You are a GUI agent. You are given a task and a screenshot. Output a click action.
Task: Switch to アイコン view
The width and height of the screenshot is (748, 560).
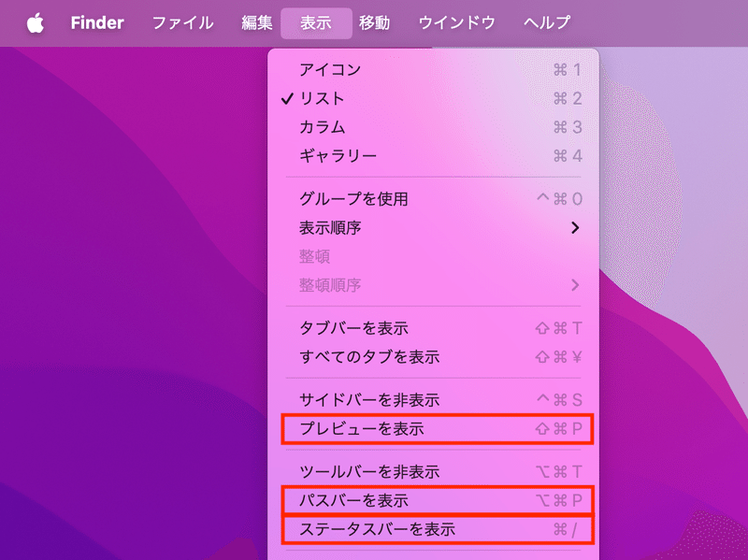pyautogui.click(x=433, y=70)
